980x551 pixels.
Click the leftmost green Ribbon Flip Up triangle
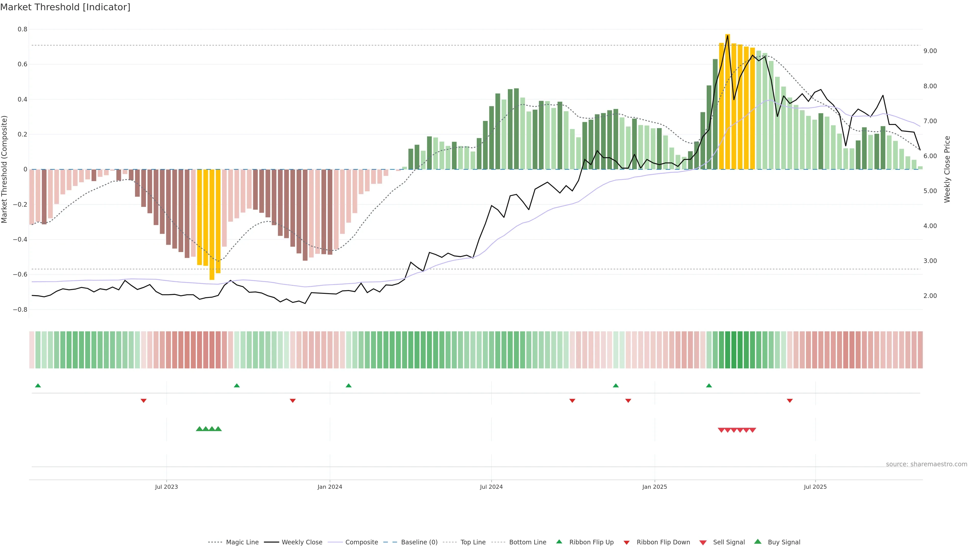point(38,386)
